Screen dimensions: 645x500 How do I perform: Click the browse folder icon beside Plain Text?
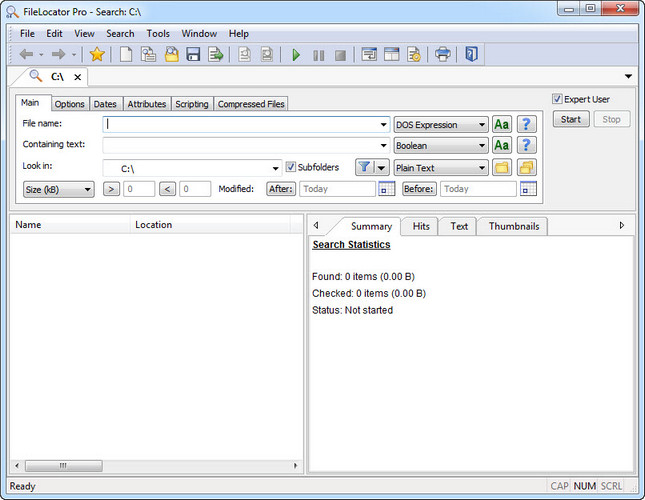tap(502, 168)
